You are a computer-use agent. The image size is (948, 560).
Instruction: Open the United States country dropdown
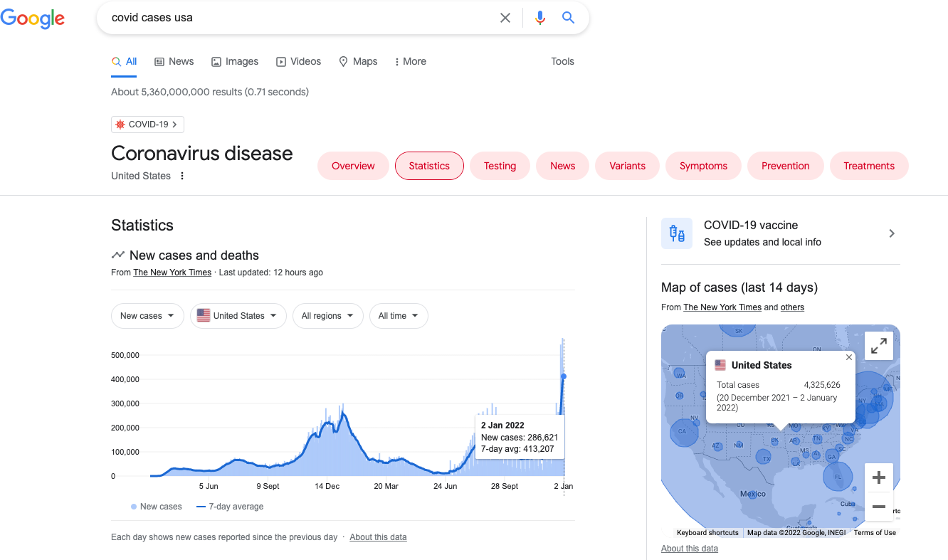[x=238, y=316]
